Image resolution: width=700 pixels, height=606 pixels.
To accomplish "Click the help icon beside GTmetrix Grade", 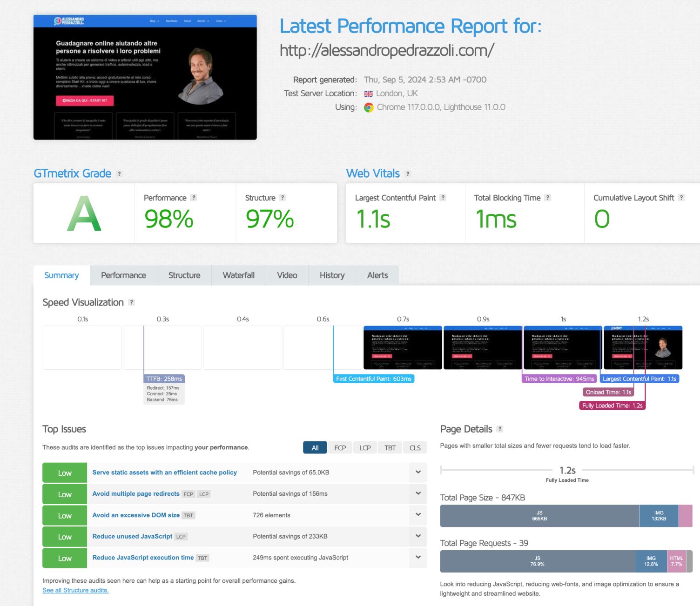I will coord(119,174).
